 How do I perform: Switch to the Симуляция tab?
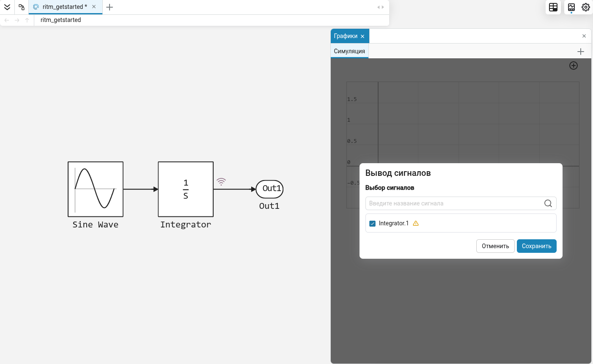(349, 51)
